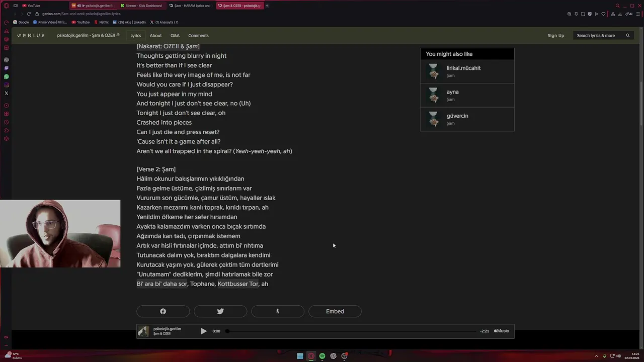This screenshot has width=644, height=362.
Task: Open the downloads icon in toolbar
Action: pos(620,14)
